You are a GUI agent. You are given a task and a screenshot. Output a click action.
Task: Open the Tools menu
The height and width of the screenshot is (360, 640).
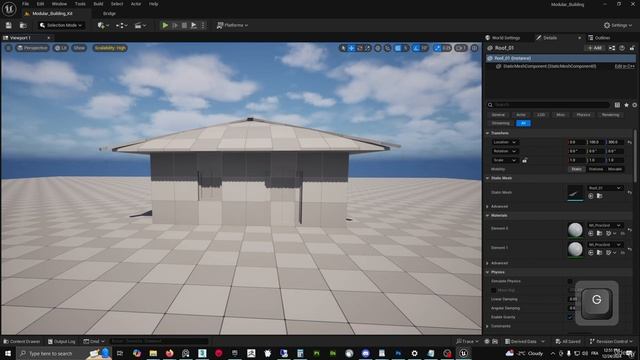coord(80,4)
